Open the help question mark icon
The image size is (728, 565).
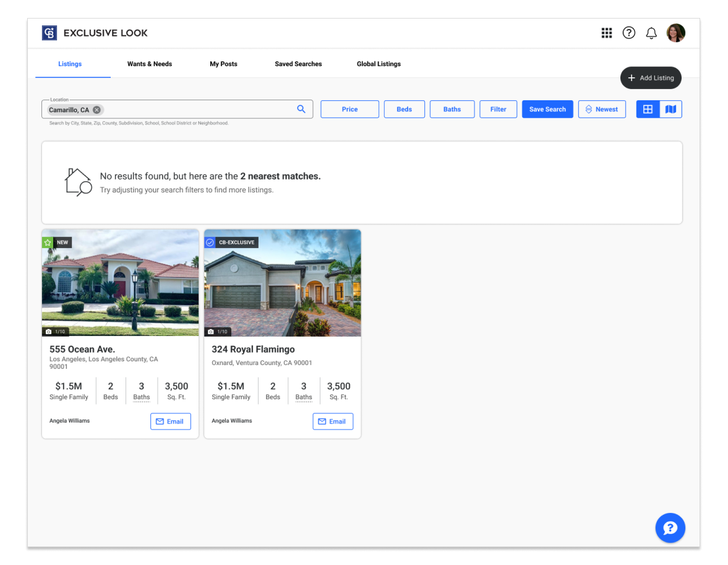[628, 33]
